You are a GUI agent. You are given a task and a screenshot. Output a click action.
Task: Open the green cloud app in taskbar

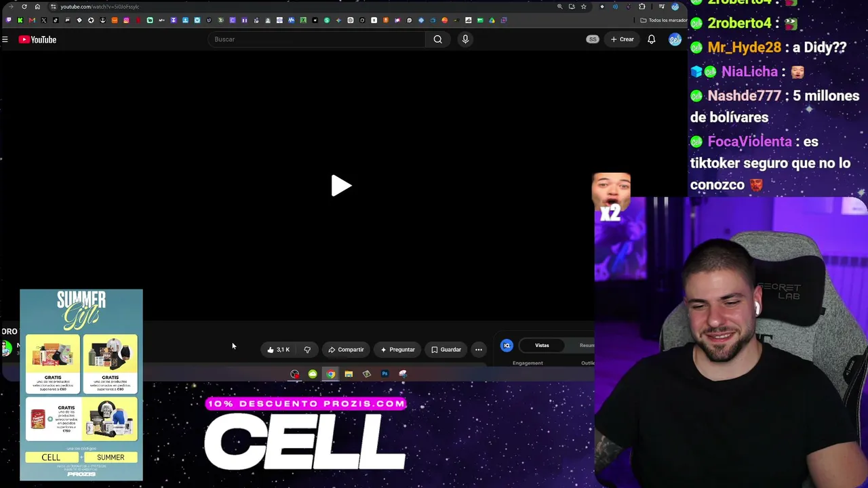(313, 374)
